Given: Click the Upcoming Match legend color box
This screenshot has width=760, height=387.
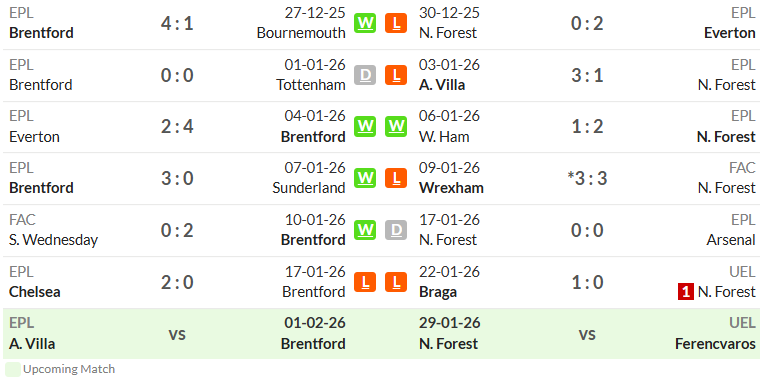Looking at the screenshot, I should (x=13, y=370).
